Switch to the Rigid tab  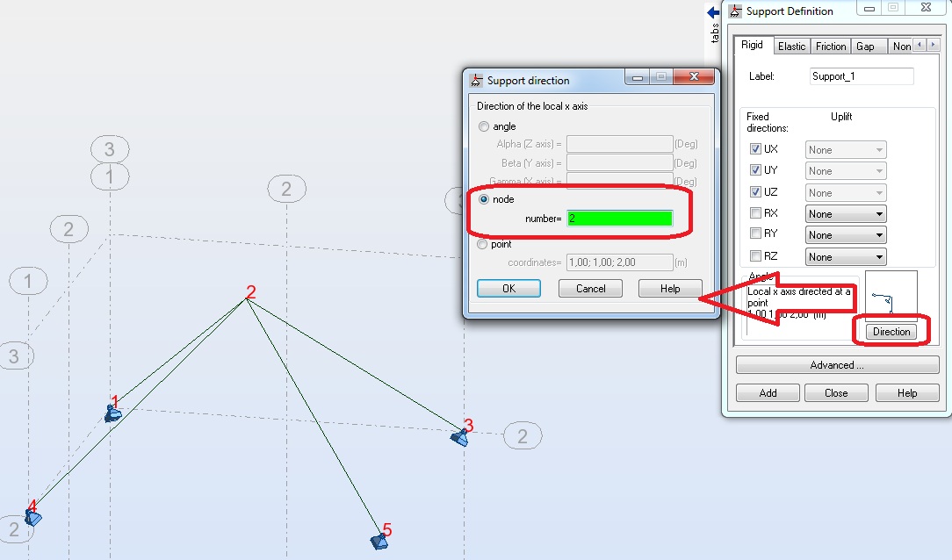click(x=753, y=46)
